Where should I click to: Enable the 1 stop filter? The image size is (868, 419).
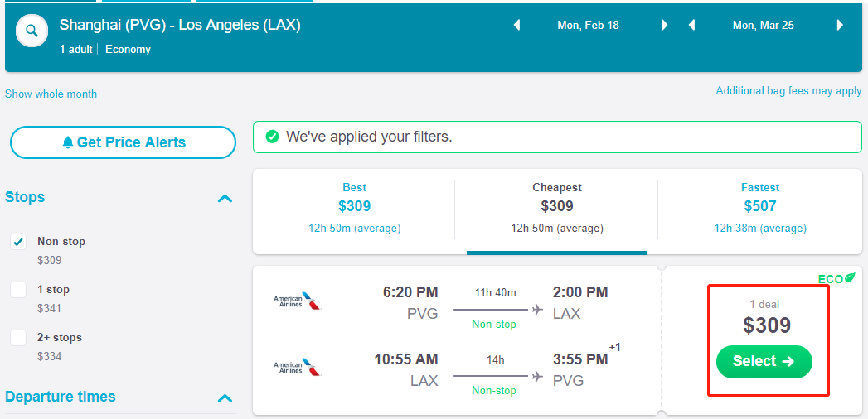(18, 290)
